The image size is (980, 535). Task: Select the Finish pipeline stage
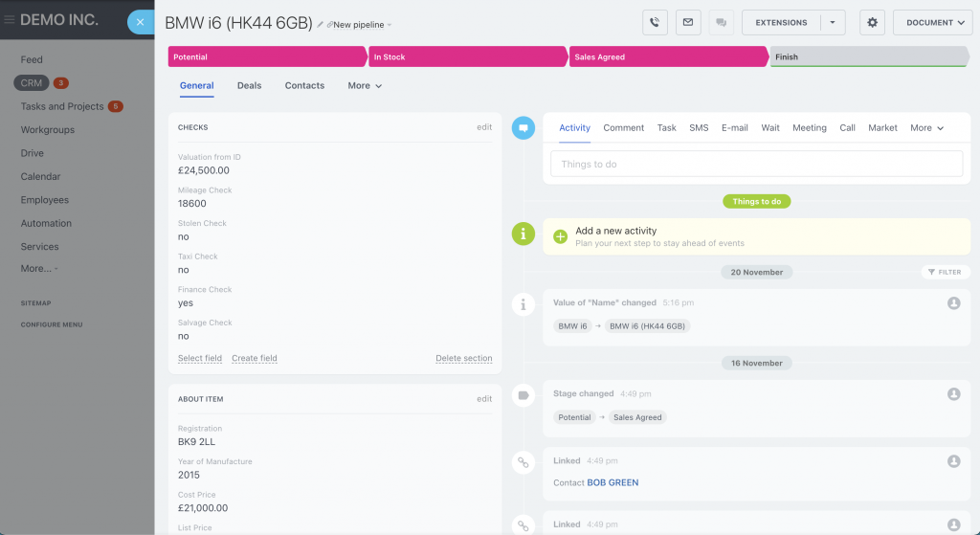[869, 56]
